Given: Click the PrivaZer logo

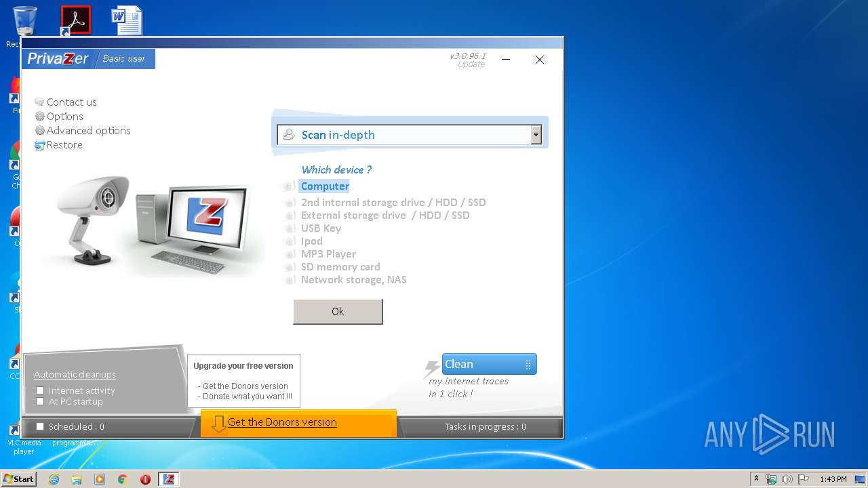Looking at the screenshot, I should coord(58,59).
